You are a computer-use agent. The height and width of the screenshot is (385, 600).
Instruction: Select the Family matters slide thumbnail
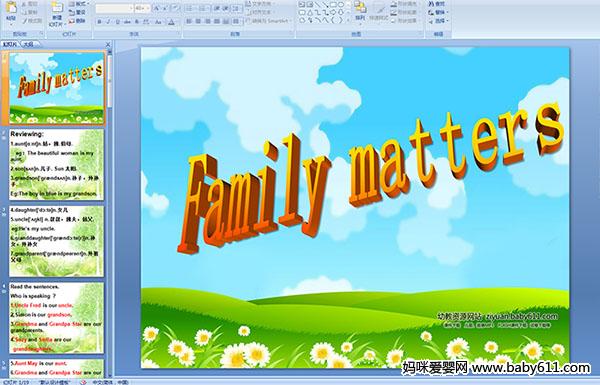[56, 88]
